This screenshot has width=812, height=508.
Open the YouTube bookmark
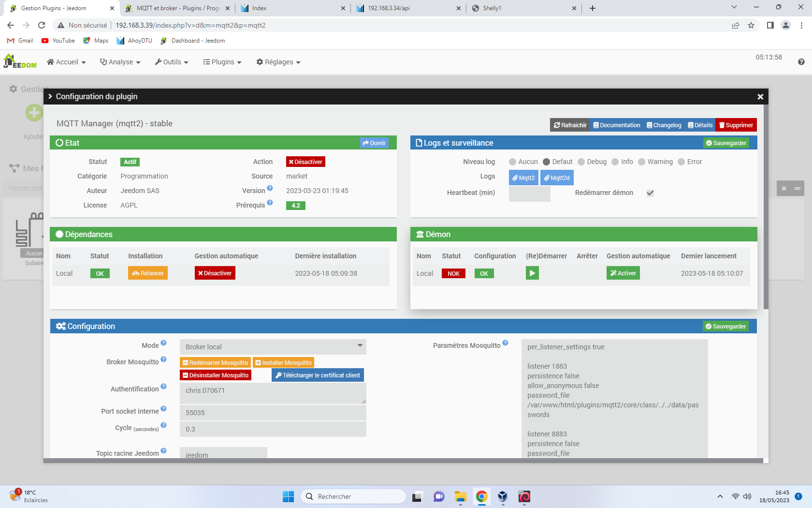[58, 41]
